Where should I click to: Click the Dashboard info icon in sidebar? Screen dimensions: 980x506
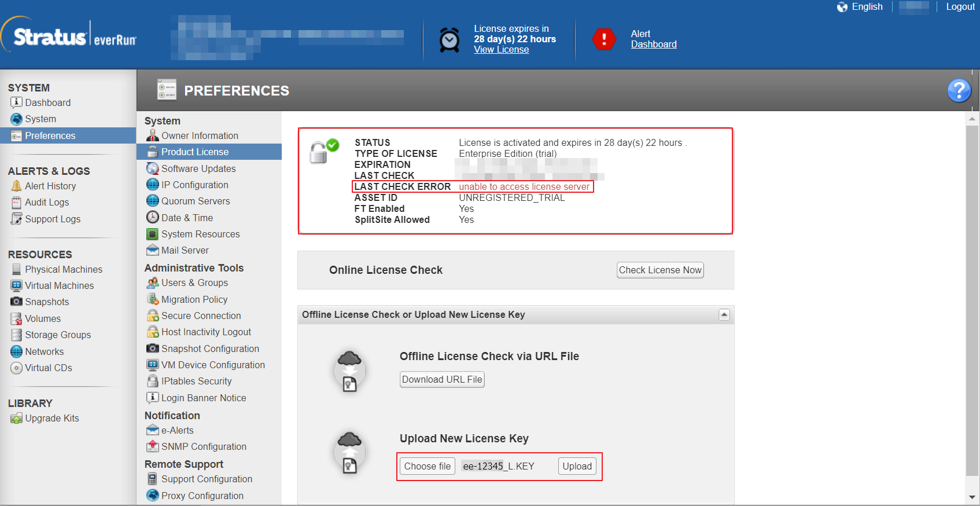click(x=16, y=102)
